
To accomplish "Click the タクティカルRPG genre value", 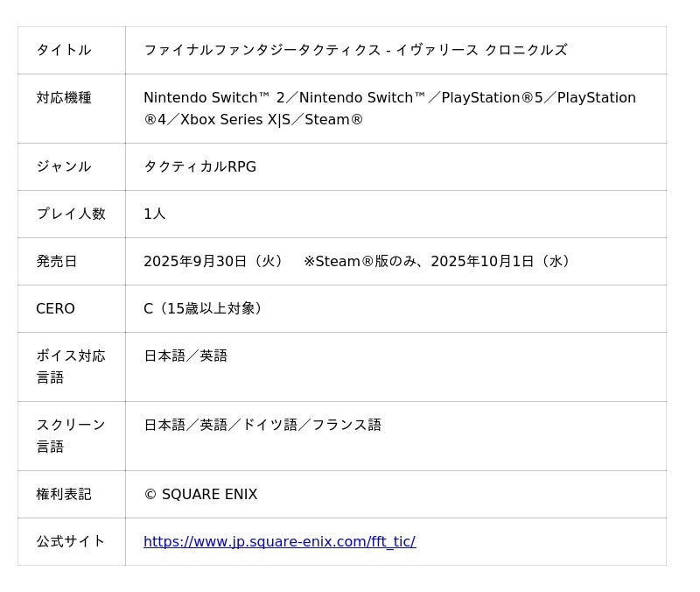I will [x=199, y=166].
